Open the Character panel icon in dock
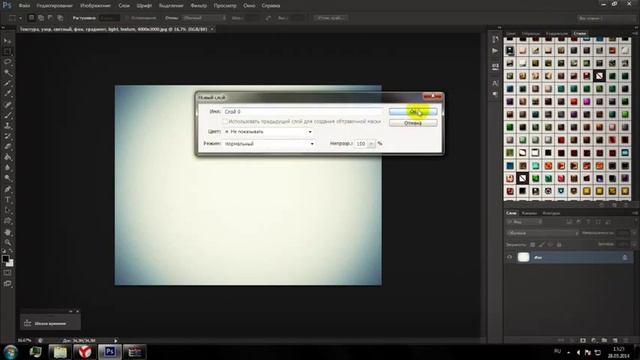This screenshot has width=640, height=360. (x=495, y=83)
